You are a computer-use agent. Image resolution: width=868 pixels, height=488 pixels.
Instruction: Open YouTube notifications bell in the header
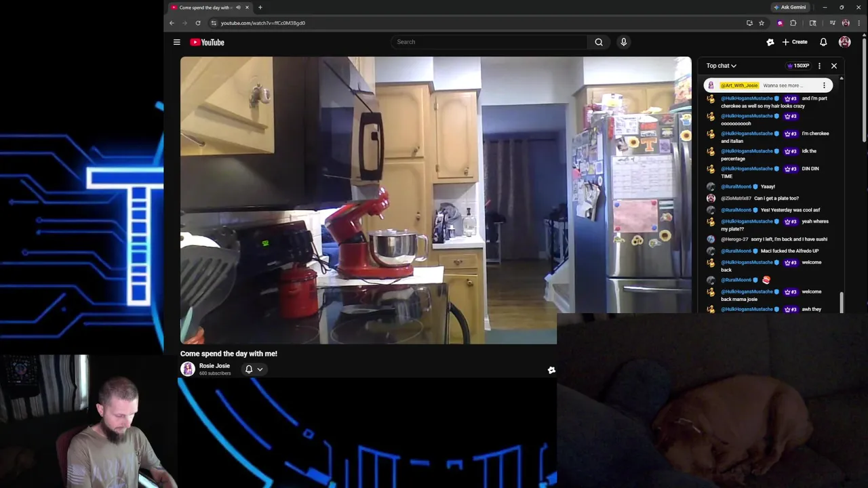pos(823,42)
